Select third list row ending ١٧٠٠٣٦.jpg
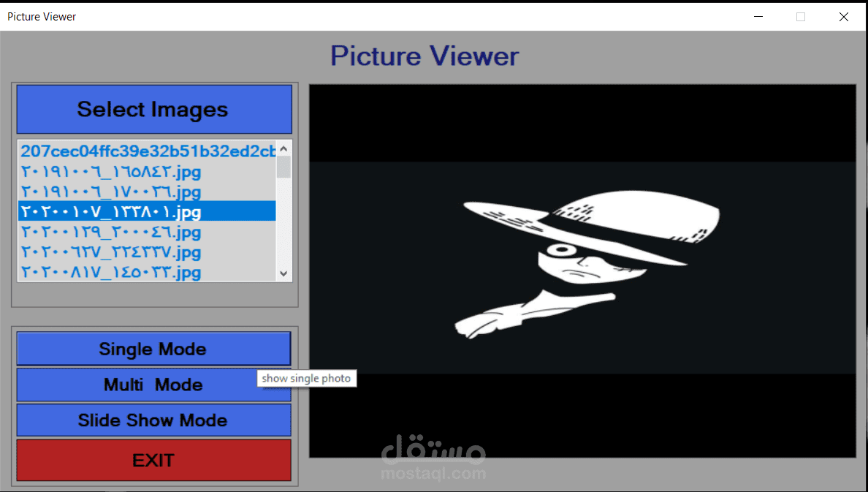The height and width of the screenshot is (492, 868). tap(148, 192)
